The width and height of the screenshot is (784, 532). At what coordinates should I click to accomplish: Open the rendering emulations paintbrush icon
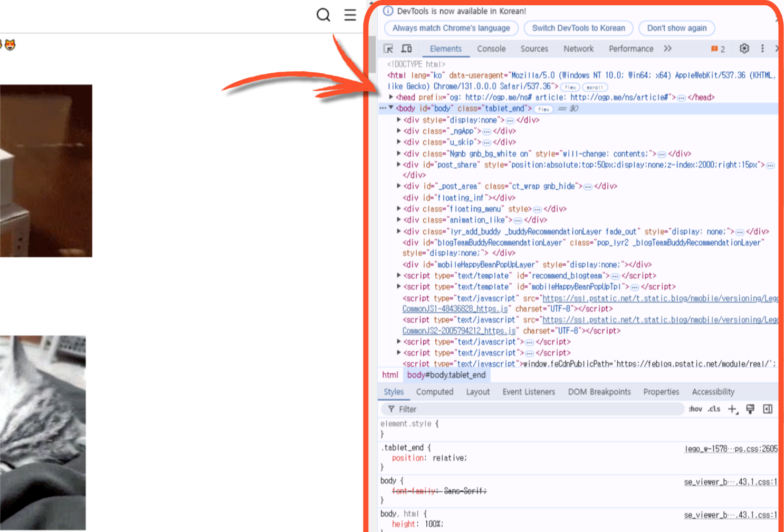(750, 409)
